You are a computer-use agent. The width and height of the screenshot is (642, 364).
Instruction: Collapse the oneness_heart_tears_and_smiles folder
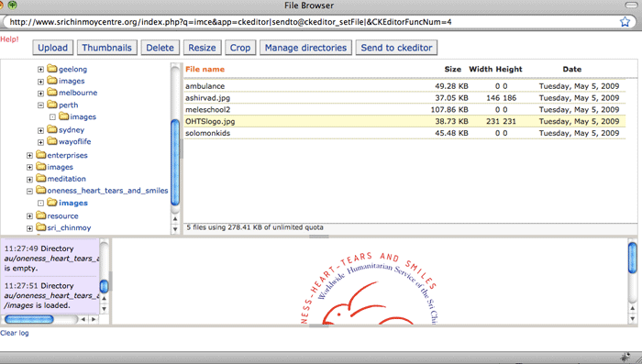click(29, 192)
